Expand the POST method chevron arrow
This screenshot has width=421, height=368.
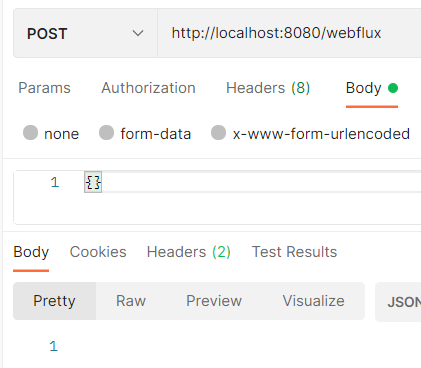tap(138, 33)
